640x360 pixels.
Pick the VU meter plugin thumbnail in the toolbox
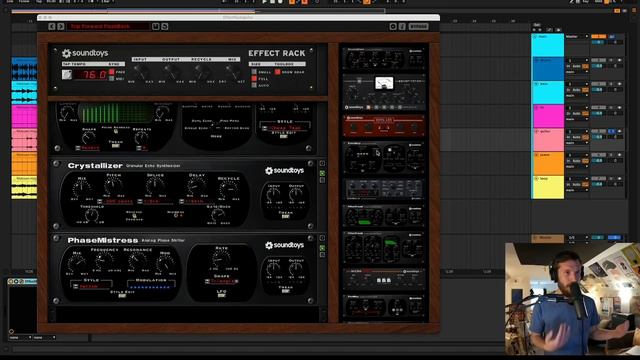coord(384,92)
